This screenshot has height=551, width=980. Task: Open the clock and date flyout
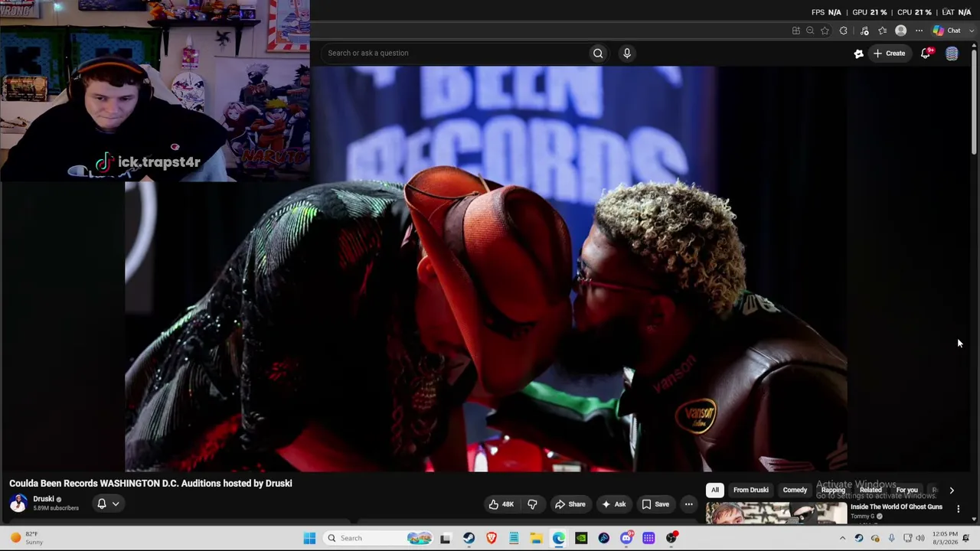945,538
